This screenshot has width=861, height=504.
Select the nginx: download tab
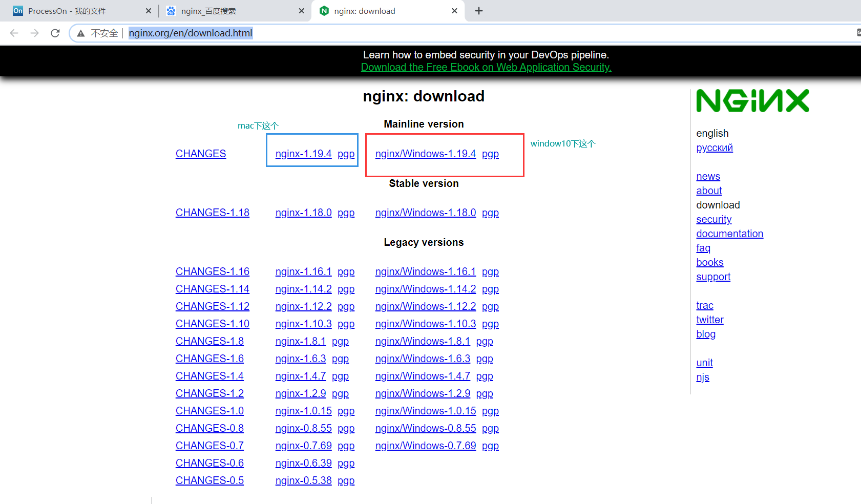pos(388,11)
